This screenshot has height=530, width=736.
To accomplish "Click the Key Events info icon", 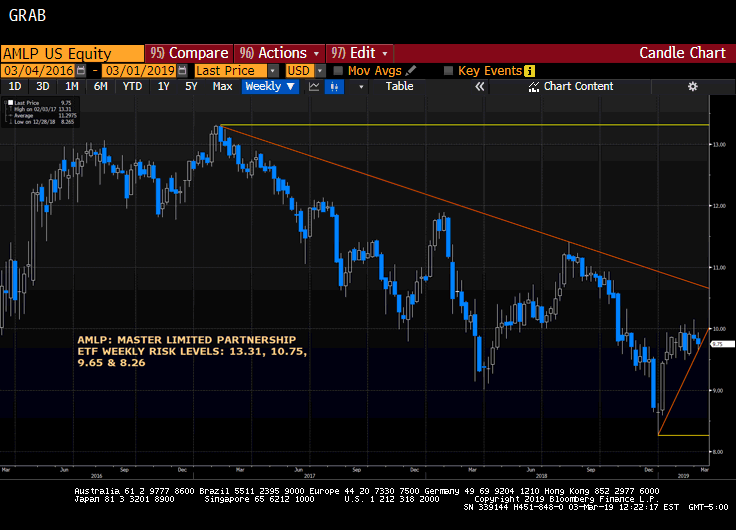I will [529, 71].
